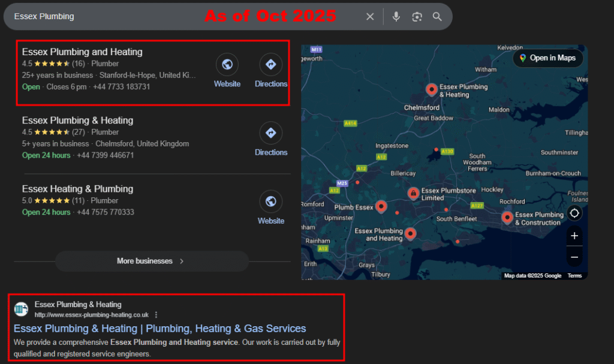
Task: Select Essex Heating & Plumbing listing name
Action: (77, 189)
